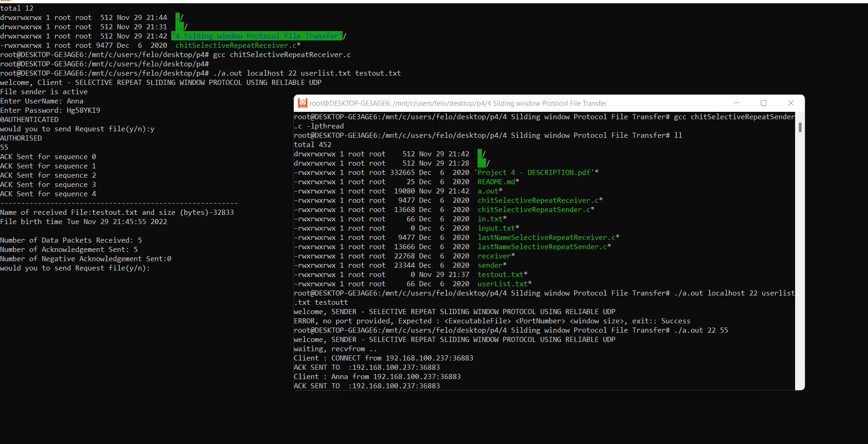Click the front terminal's vertical scrollbar thumb
This screenshot has width=868, height=444.
800,127
